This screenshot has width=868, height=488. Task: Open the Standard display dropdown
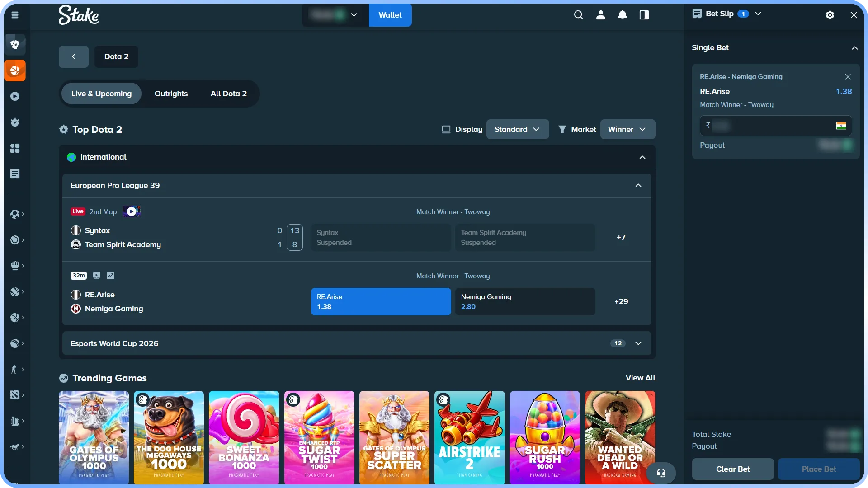pos(517,129)
